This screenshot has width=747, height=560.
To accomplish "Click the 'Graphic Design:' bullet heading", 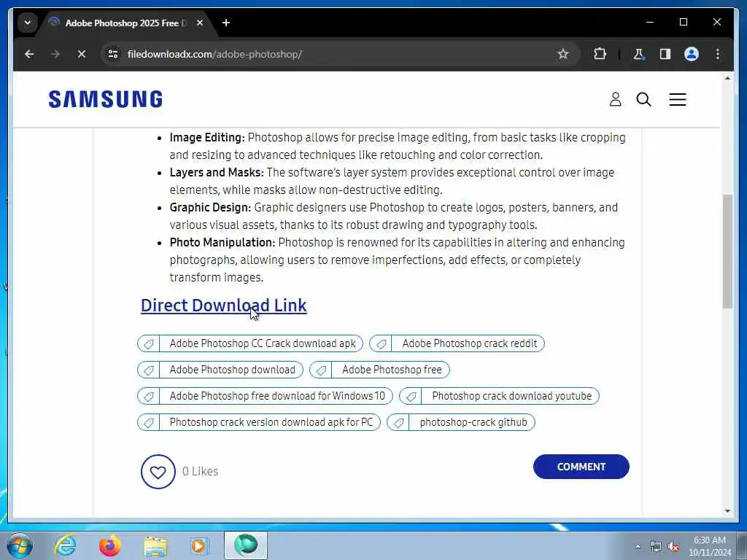I will click(x=210, y=208).
